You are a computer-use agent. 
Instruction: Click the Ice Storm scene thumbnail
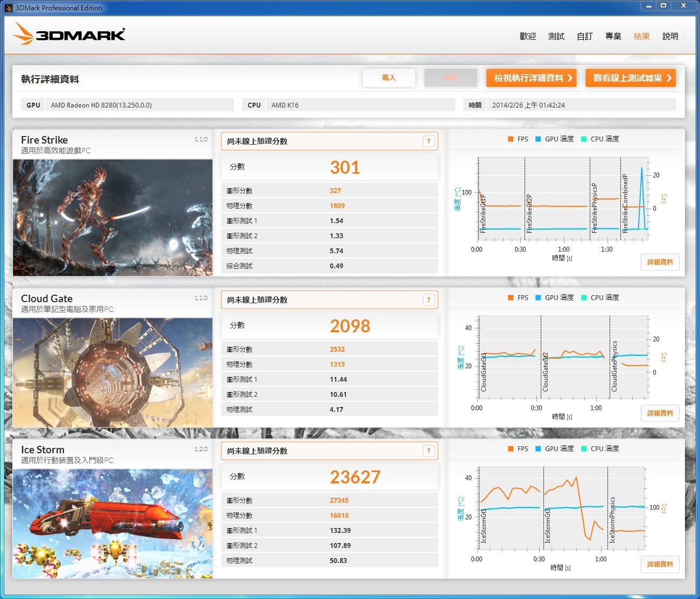(112, 524)
